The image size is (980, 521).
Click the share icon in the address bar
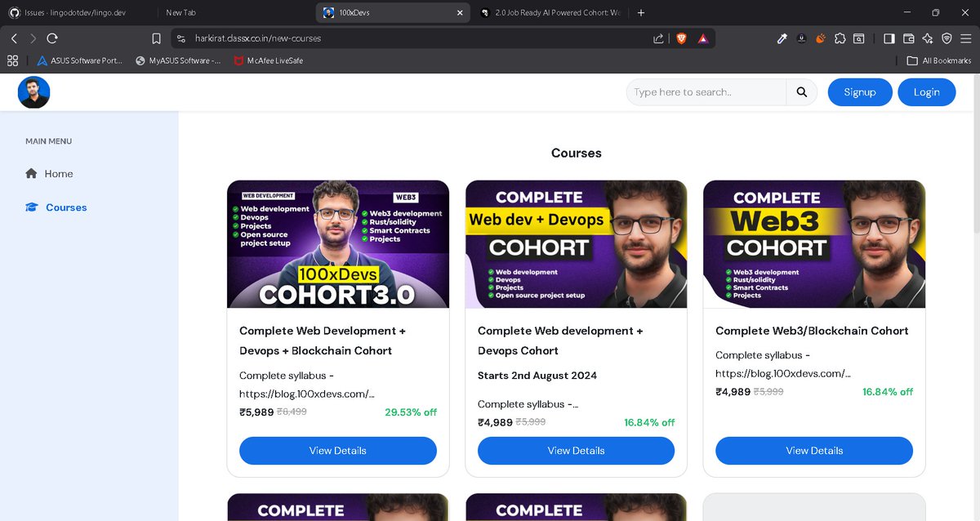click(x=658, y=38)
